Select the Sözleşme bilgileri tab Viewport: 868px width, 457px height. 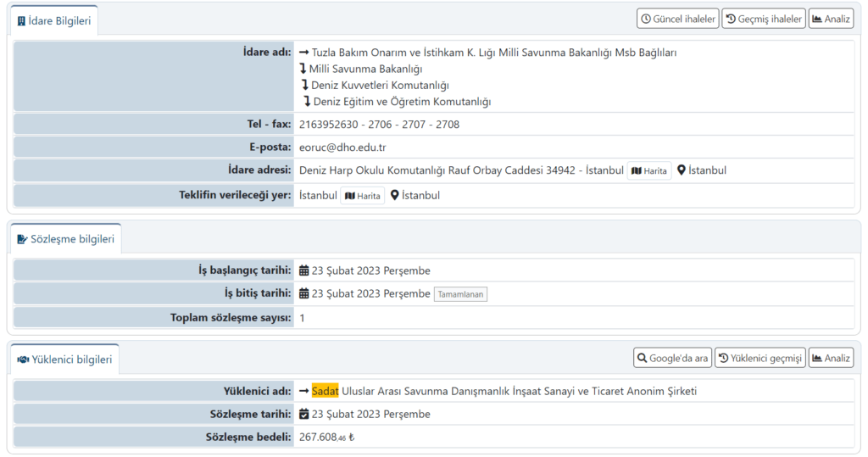pyautogui.click(x=65, y=239)
